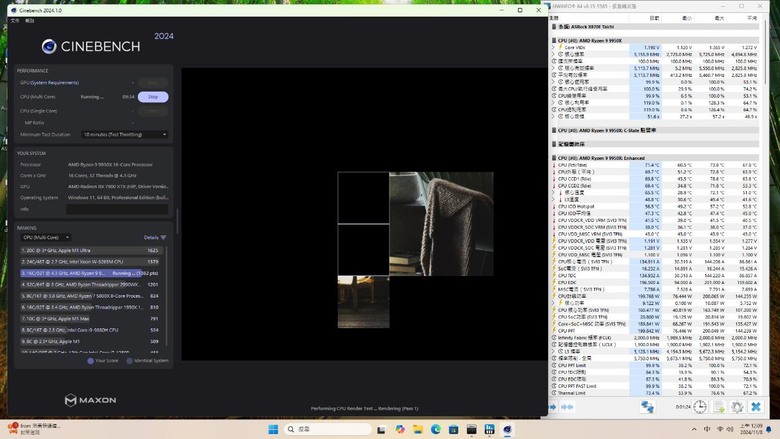Viewport: 780px width, 439px height.
Task: Show hidden system tray icons
Action: 694,430
